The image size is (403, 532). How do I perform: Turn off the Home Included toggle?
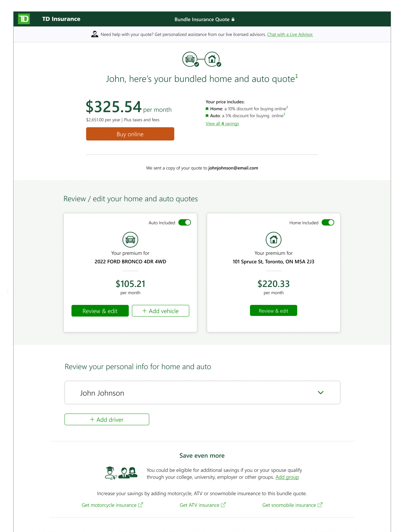(x=328, y=222)
